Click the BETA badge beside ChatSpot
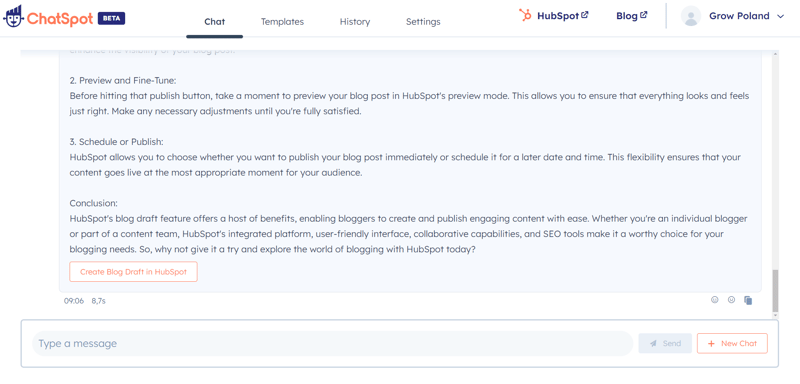Screen dimensions: 800x384 [x=111, y=18]
